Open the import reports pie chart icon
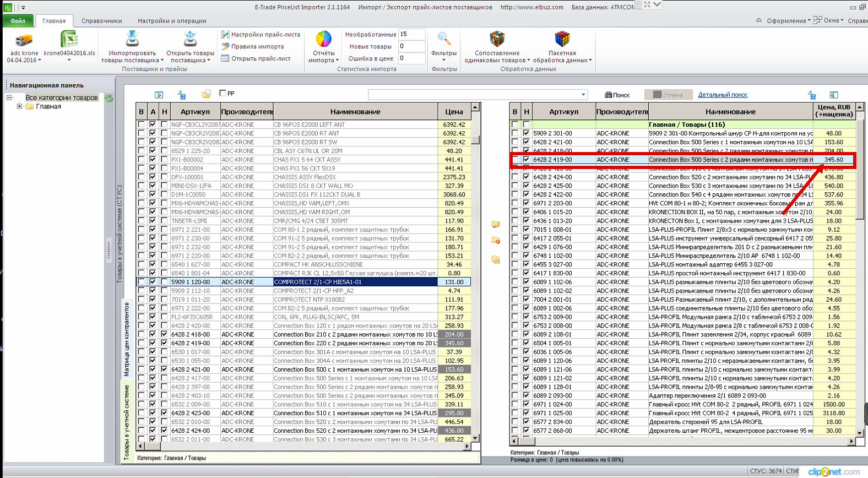The height and width of the screenshot is (478, 868). (x=324, y=39)
